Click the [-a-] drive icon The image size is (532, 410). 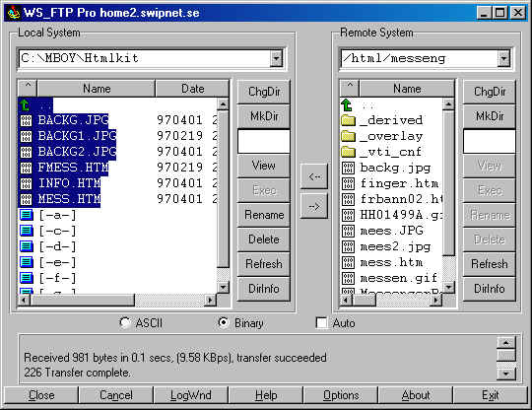click(x=27, y=215)
